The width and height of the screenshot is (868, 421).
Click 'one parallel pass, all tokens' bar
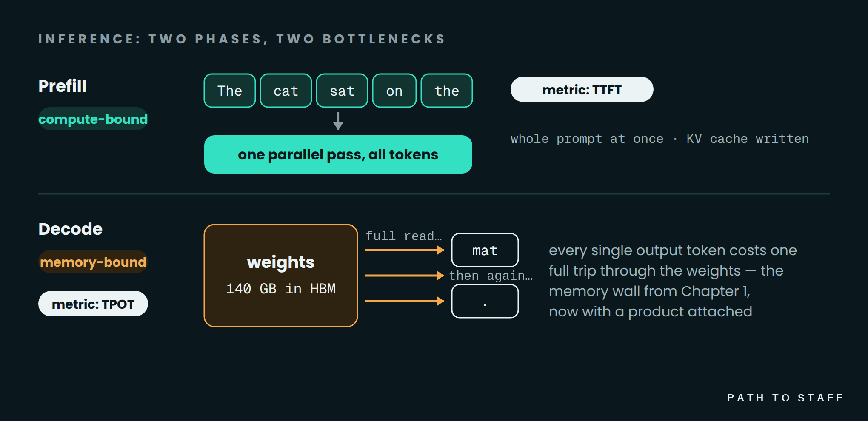[338, 154]
